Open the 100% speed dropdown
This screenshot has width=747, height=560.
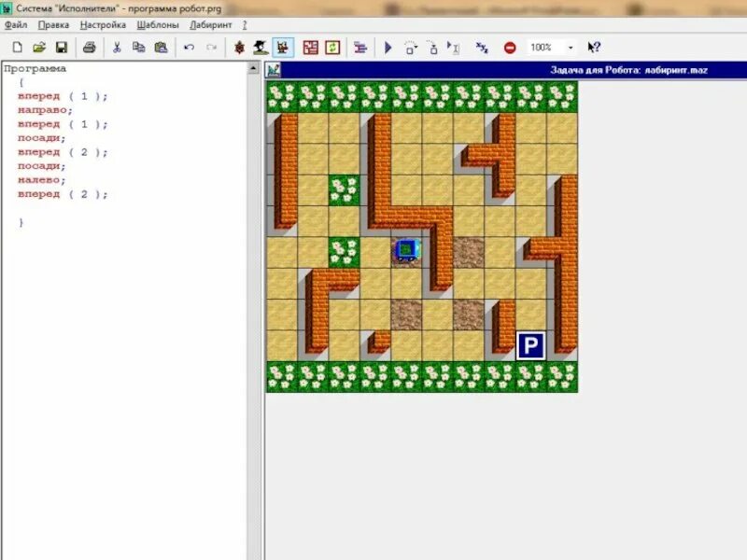click(571, 48)
